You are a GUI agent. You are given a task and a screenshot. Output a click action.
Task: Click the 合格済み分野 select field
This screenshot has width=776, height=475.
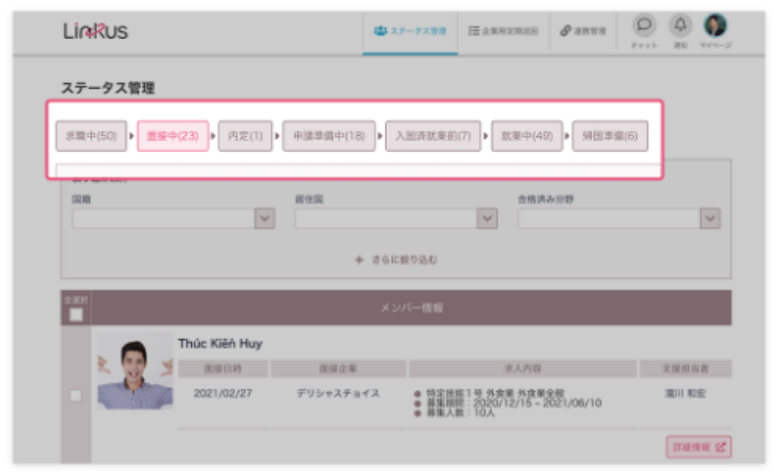coord(619,218)
